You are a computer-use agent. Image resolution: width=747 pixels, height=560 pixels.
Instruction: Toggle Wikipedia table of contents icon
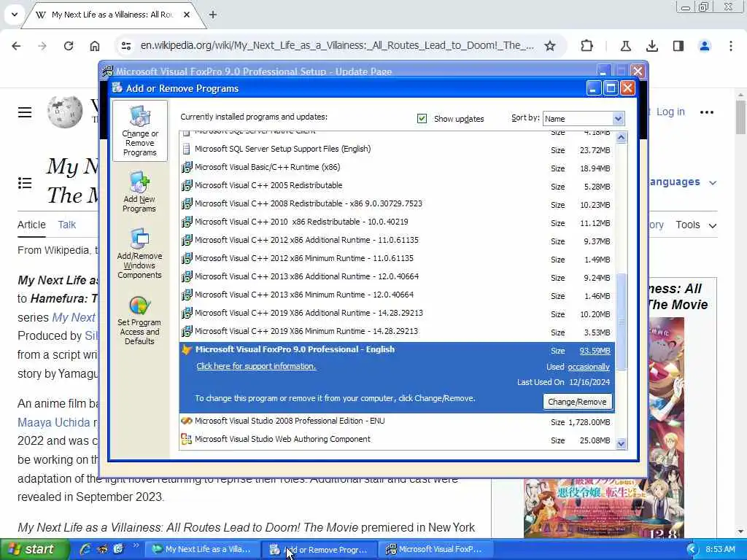pyautogui.click(x=25, y=182)
